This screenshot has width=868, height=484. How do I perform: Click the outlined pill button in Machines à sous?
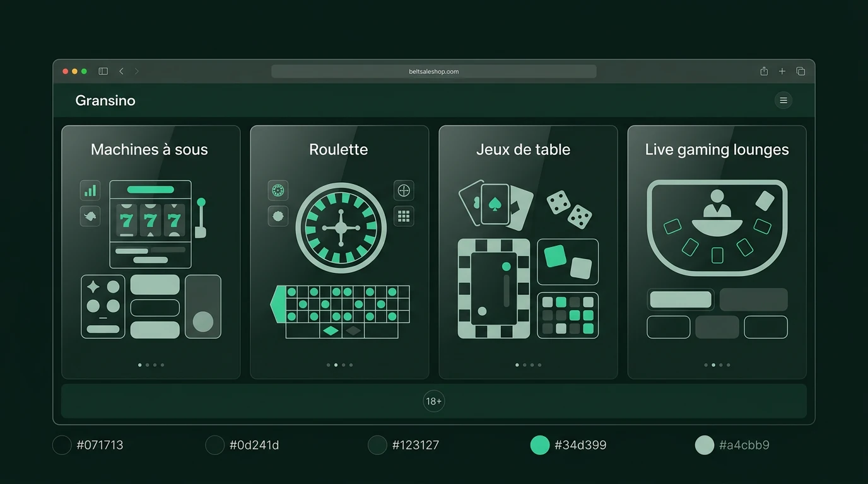(155, 308)
